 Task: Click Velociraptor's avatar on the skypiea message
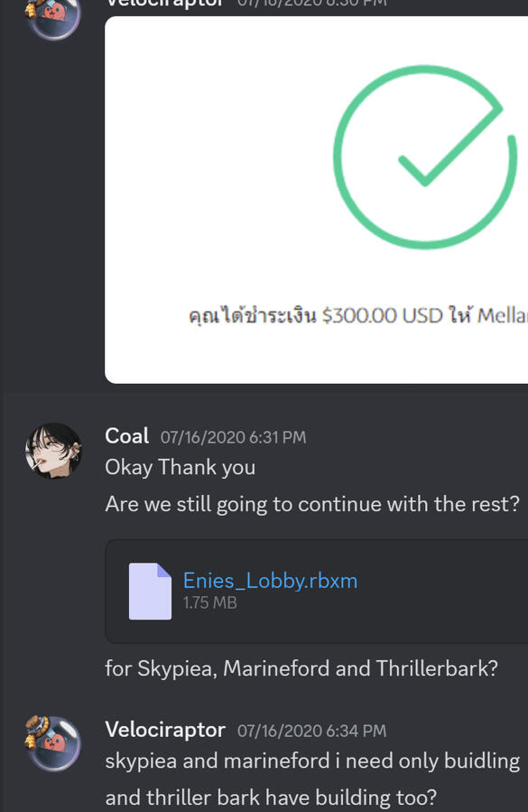click(54, 743)
